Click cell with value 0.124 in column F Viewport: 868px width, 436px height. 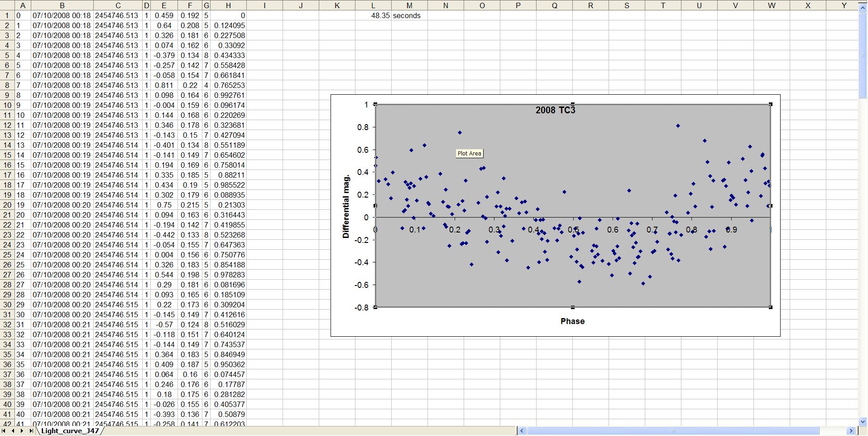coord(190,325)
